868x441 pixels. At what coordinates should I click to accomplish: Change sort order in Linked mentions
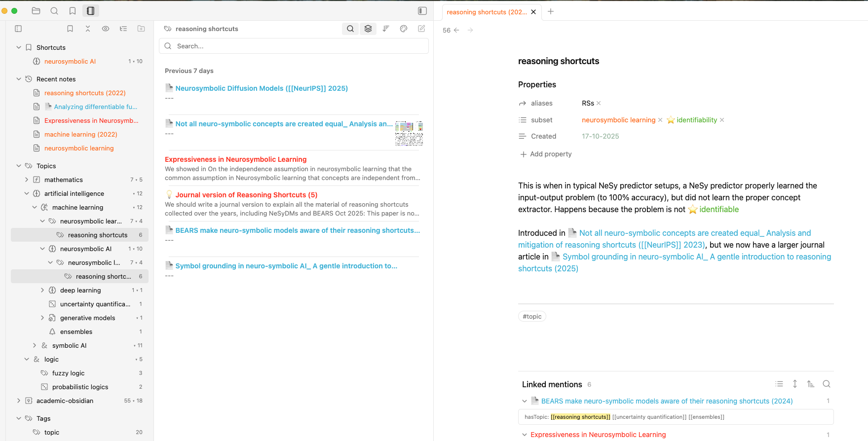(x=811, y=384)
